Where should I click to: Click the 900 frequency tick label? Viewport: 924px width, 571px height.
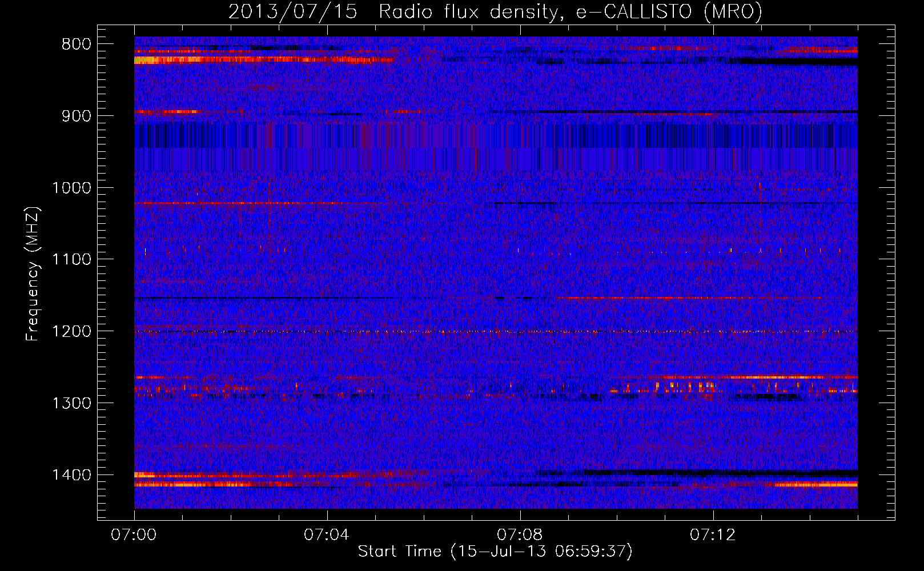coord(76,116)
